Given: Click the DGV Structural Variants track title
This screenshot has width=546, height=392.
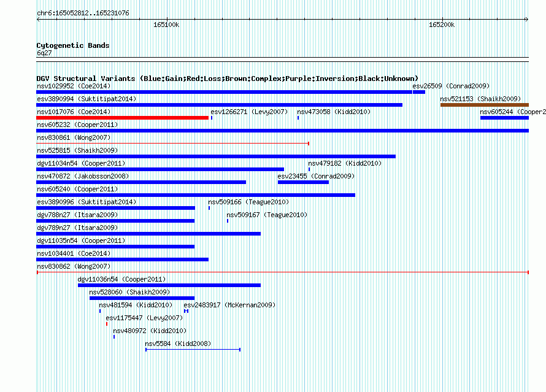Looking at the screenshot, I should click(x=227, y=79).
